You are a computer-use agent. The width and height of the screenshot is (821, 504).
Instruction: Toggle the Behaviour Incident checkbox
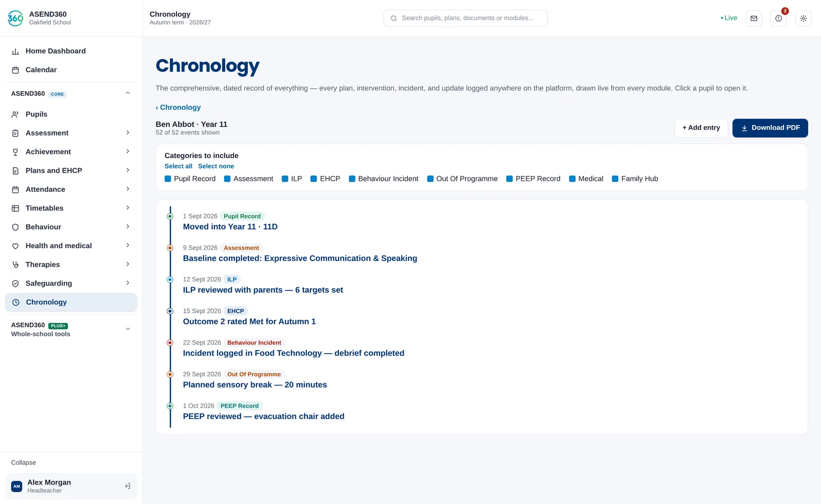(x=352, y=179)
